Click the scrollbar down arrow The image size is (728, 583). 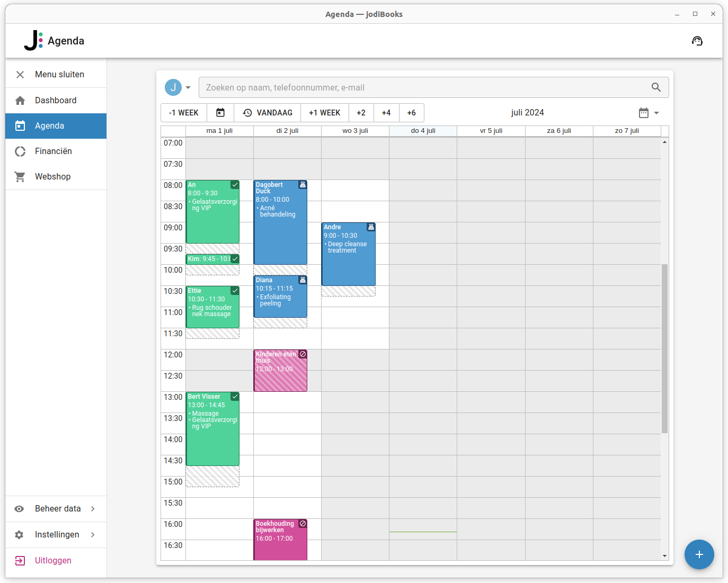tap(664, 556)
